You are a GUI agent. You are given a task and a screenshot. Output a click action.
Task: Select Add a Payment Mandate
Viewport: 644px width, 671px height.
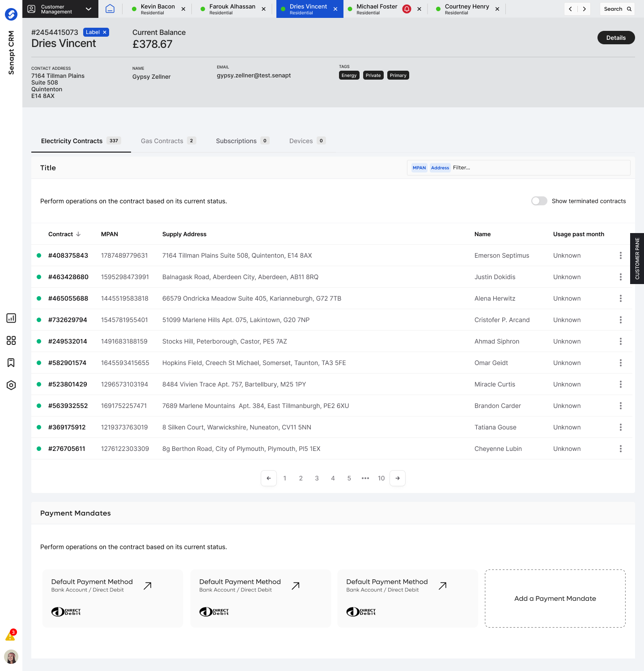(x=555, y=598)
